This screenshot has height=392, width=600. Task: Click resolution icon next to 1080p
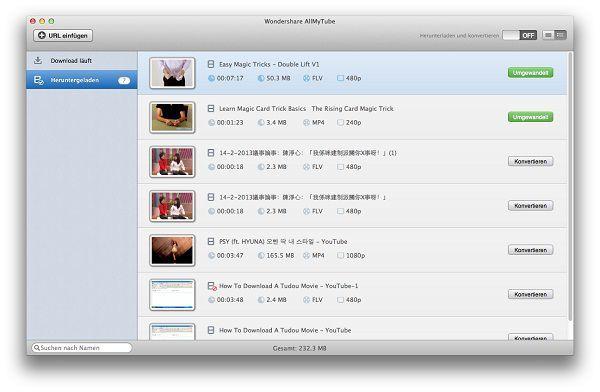340,255
